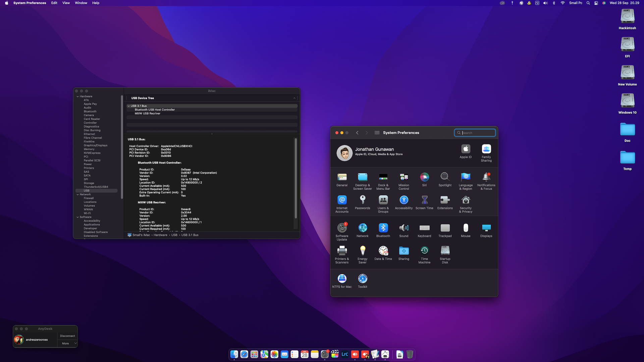Screen dimensions: 644x362
Task: Open the Startup Disk pane
Action: tap(445, 255)
